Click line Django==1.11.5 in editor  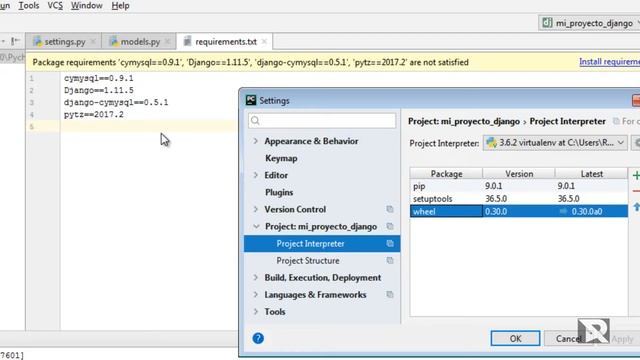pyautogui.click(x=99, y=90)
